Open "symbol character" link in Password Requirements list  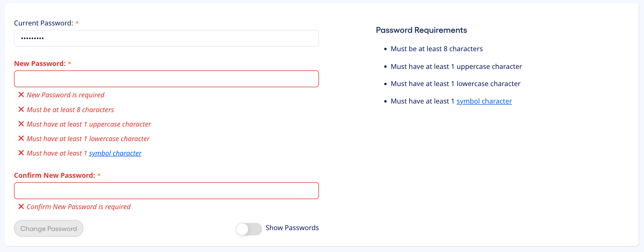pos(484,101)
